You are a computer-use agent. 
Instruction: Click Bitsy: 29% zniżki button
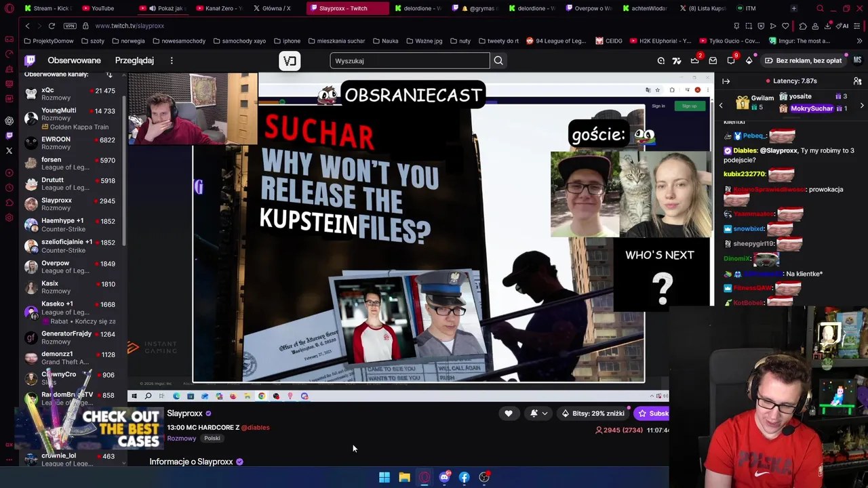coord(593,413)
